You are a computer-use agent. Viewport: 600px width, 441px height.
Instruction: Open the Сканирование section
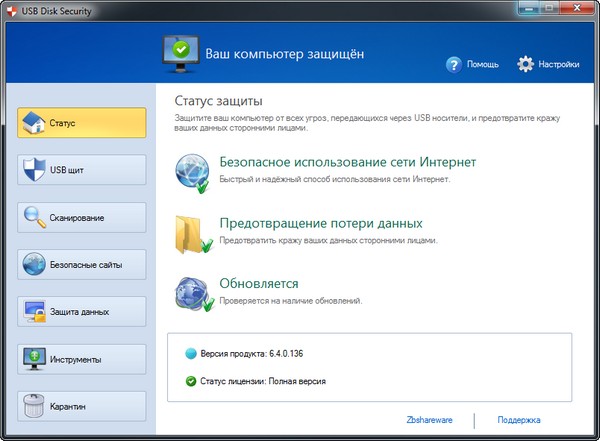pos(81,218)
